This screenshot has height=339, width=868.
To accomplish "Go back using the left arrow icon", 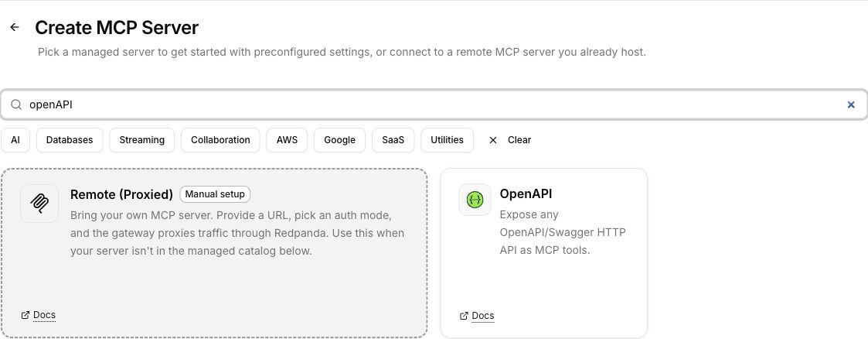I will pyautogui.click(x=15, y=27).
